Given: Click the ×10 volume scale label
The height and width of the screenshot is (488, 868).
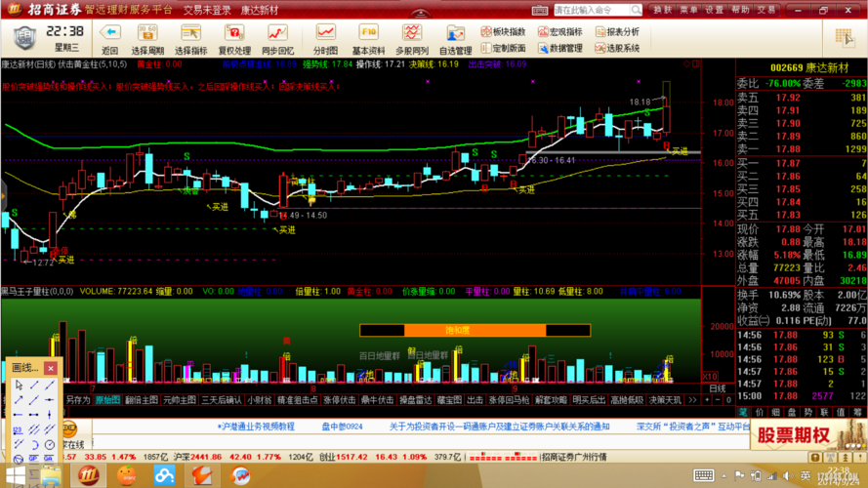Looking at the screenshot, I should tap(710, 376).
